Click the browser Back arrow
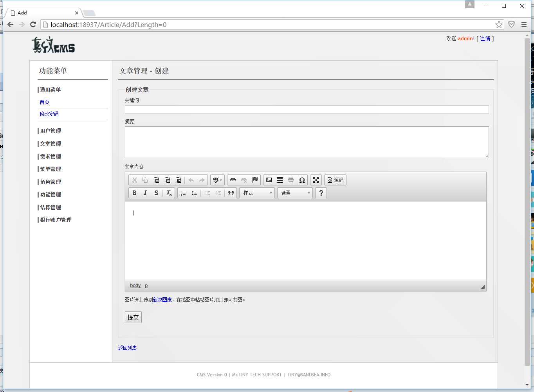 pos(11,24)
